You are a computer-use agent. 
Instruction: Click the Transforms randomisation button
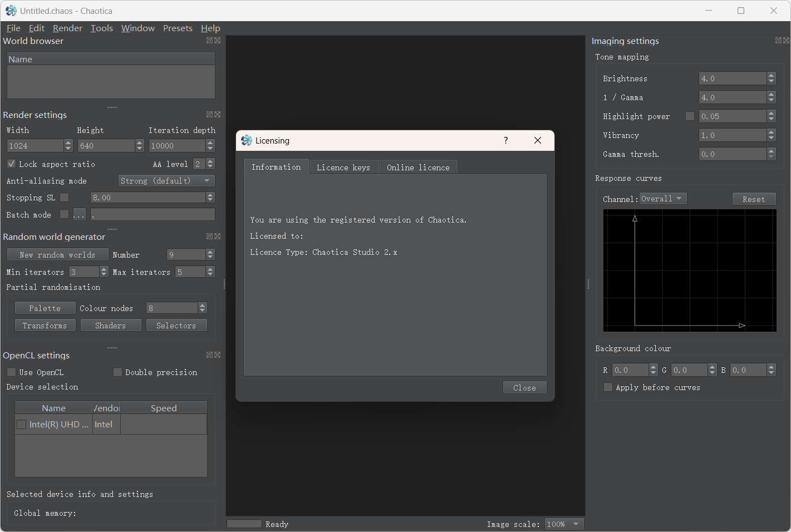45,326
